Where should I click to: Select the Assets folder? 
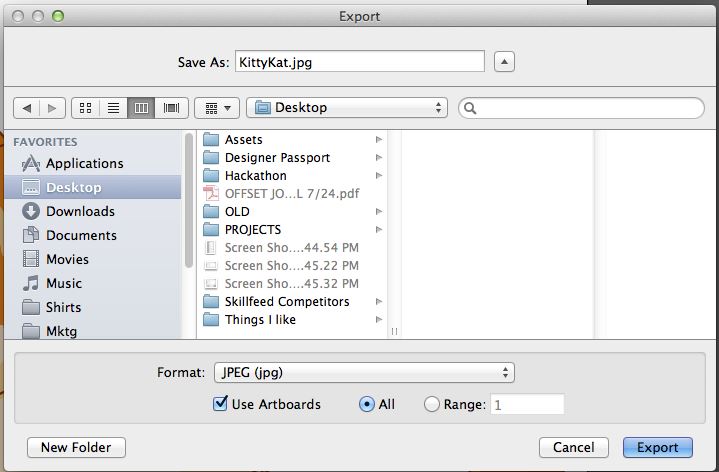pyautogui.click(x=292, y=139)
